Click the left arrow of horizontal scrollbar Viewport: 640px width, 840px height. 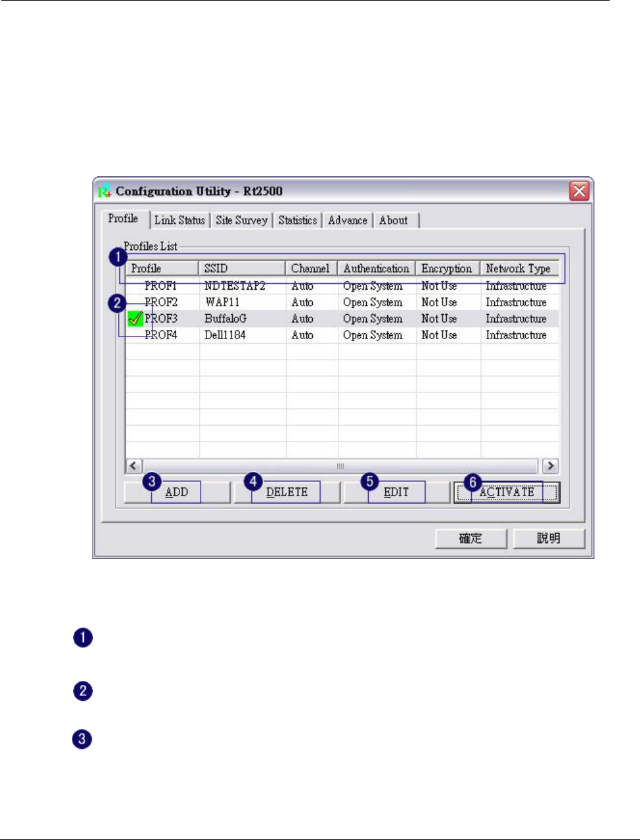click(134, 466)
